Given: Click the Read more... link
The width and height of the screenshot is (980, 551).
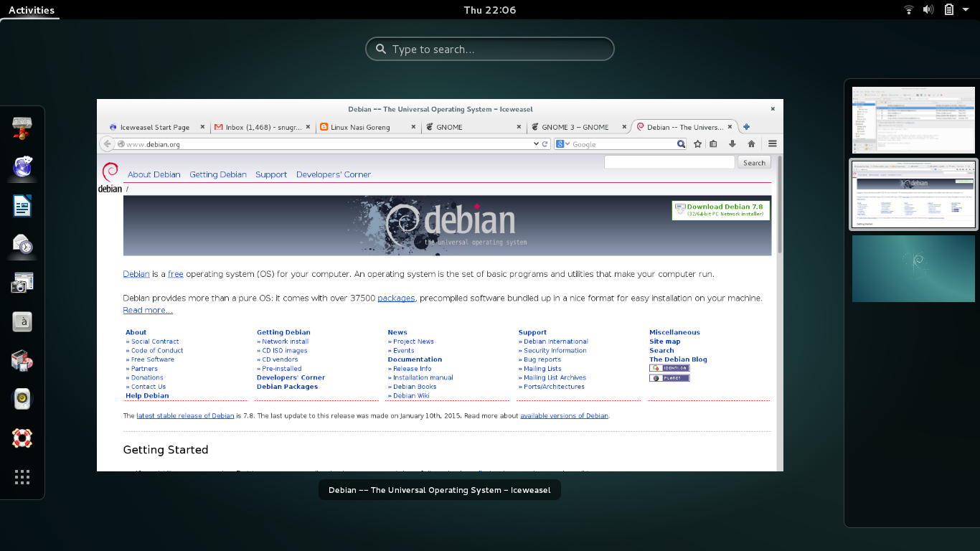Looking at the screenshot, I should pos(148,310).
